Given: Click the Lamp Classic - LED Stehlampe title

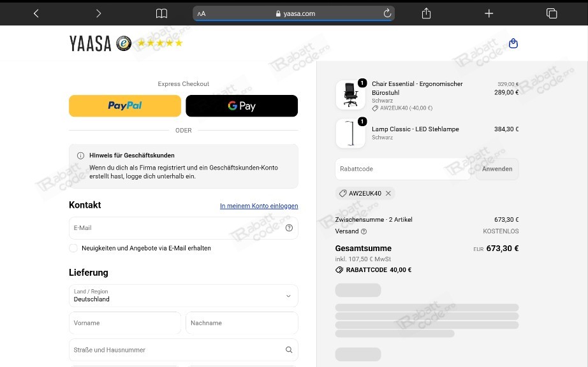Looking at the screenshot, I should click(415, 129).
